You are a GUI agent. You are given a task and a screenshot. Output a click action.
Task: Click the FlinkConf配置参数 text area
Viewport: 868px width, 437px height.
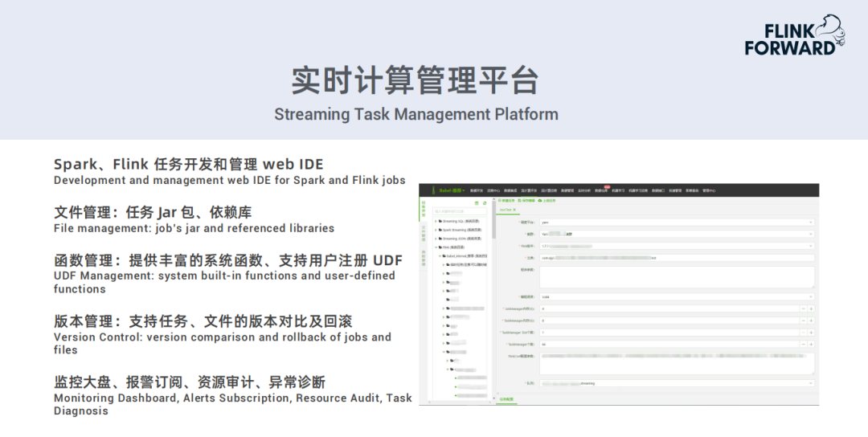(677, 364)
